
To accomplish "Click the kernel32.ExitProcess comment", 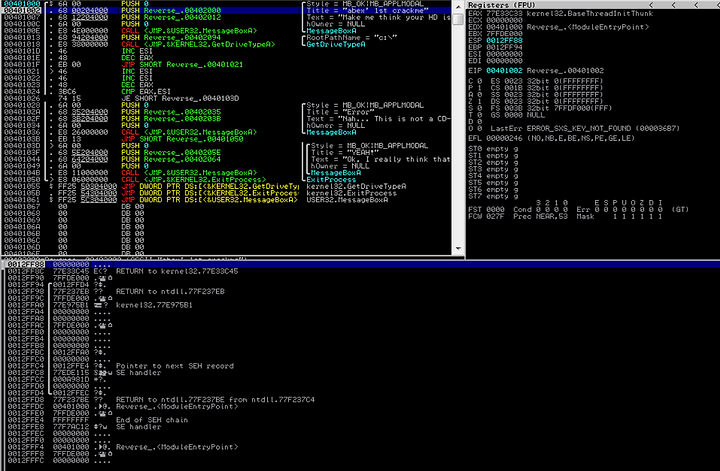I will click(352, 193).
